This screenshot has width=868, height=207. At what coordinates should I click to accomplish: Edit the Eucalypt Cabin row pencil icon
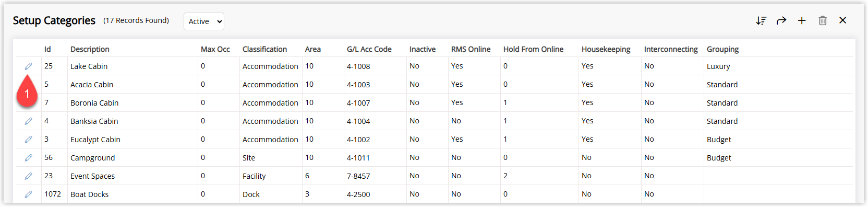click(x=29, y=140)
